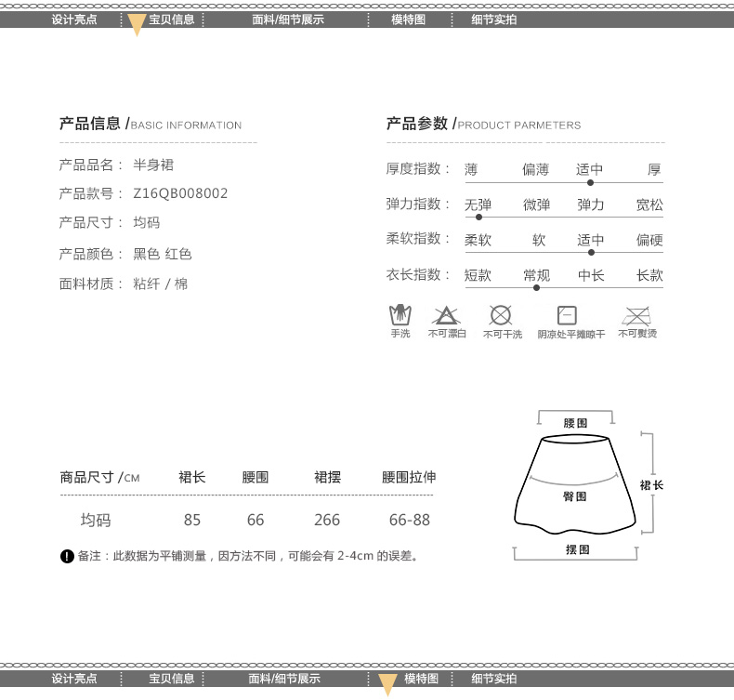Click the 中长 option in 衣长指数 row
The width and height of the screenshot is (734, 700).
point(591,275)
